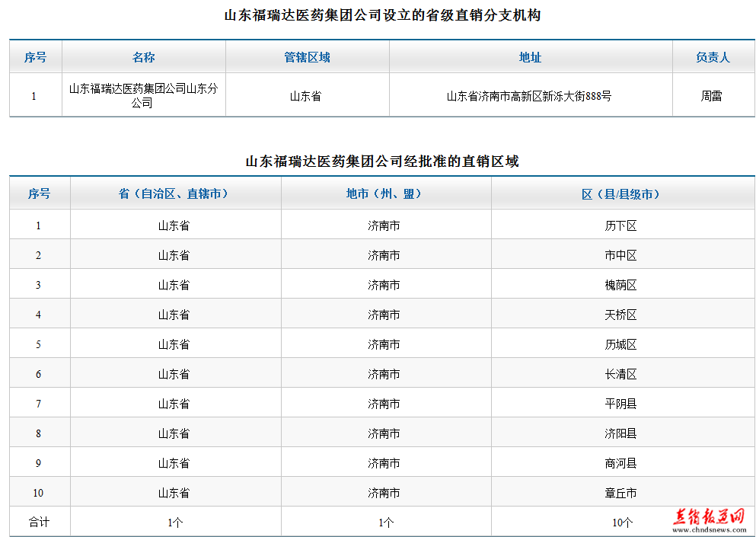Image resolution: width=756 pixels, height=537 pixels.
Task: Select 山东省 in the 天桥区 row
Action: click(174, 315)
